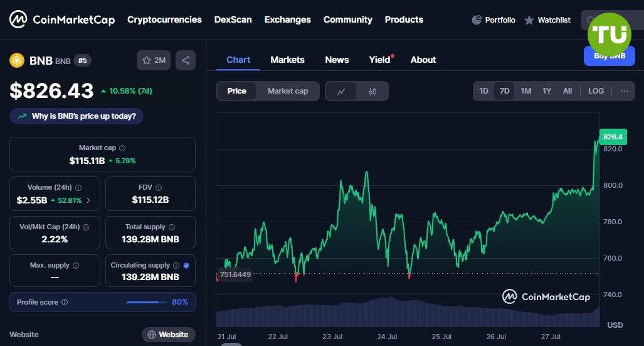The image size is (644, 346).
Task: Click the CoinMarketCap logo icon
Action: pos(18,19)
